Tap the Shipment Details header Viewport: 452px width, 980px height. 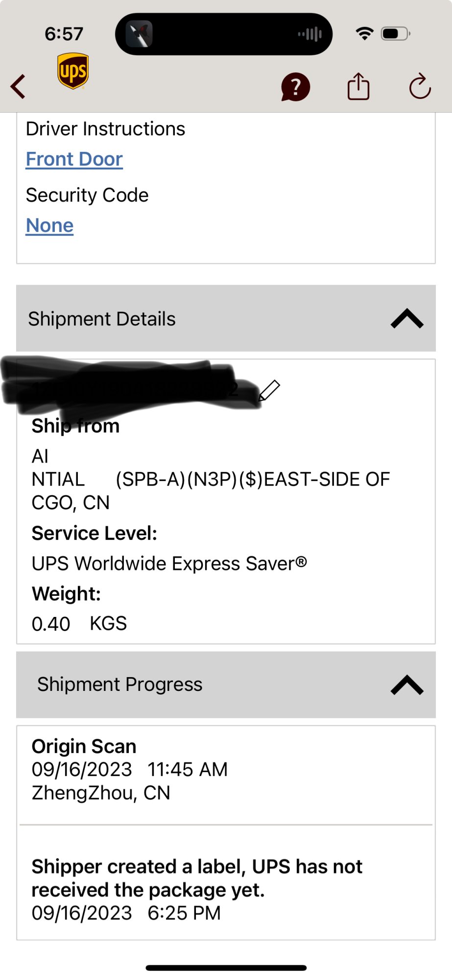[226, 318]
